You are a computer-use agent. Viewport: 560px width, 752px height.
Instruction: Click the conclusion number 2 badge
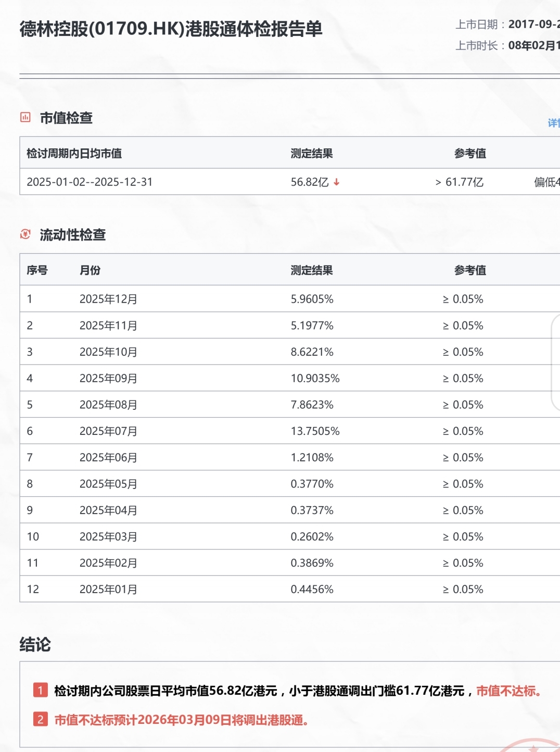[41, 720]
